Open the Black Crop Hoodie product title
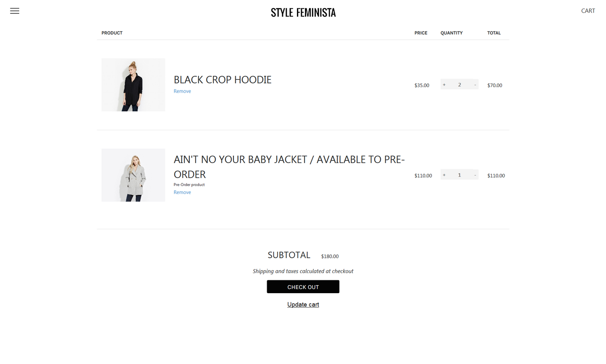Viewport: 606px width, 364px height. coord(222,80)
